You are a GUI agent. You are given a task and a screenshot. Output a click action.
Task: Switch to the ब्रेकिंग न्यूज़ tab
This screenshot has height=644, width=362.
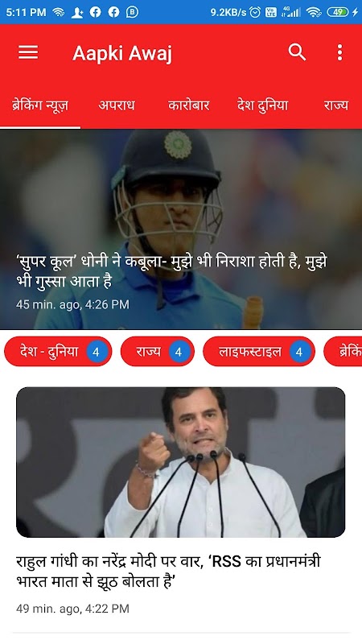point(40,105)
